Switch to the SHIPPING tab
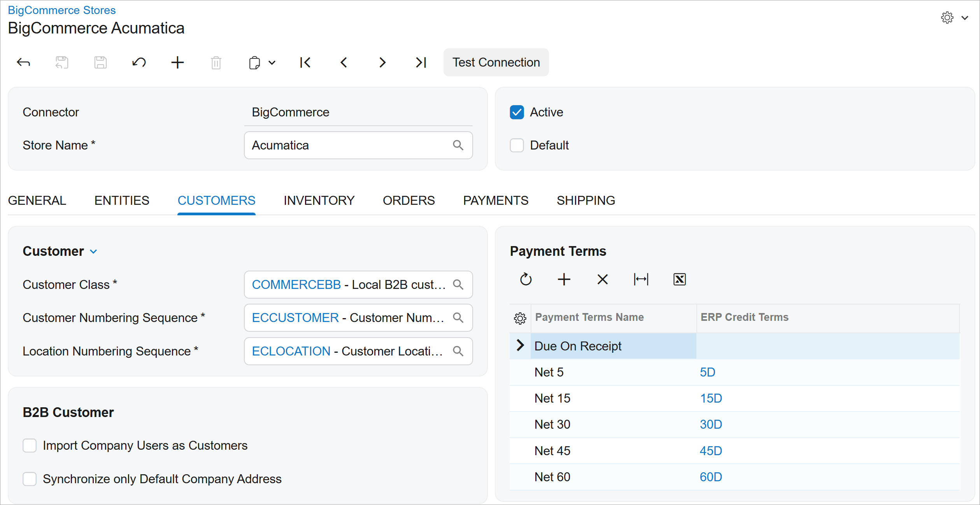The image size is (980, 505). coord(586,200)
